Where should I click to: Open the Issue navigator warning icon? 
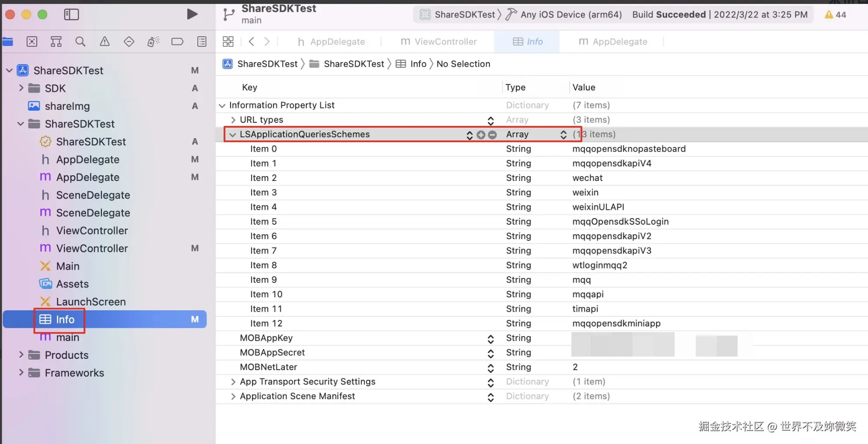click(x=105, y=42)
